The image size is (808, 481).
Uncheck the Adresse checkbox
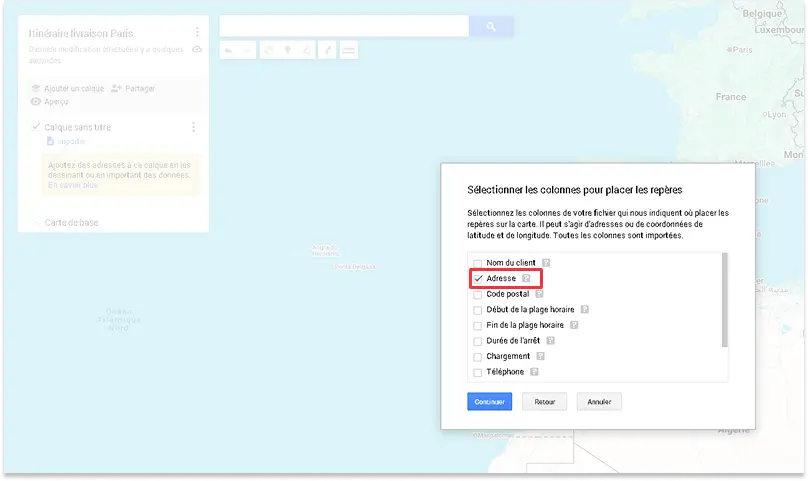[x=478, y=279]
